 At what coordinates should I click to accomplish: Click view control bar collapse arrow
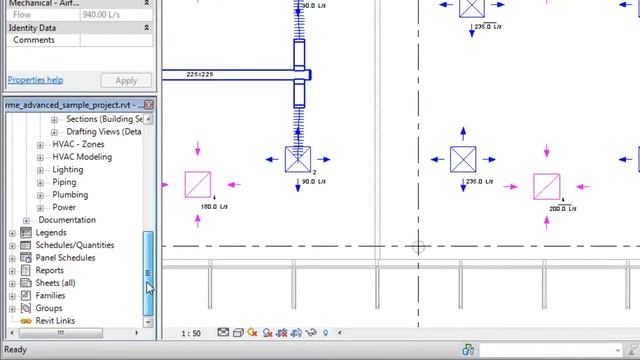(339, 333)
